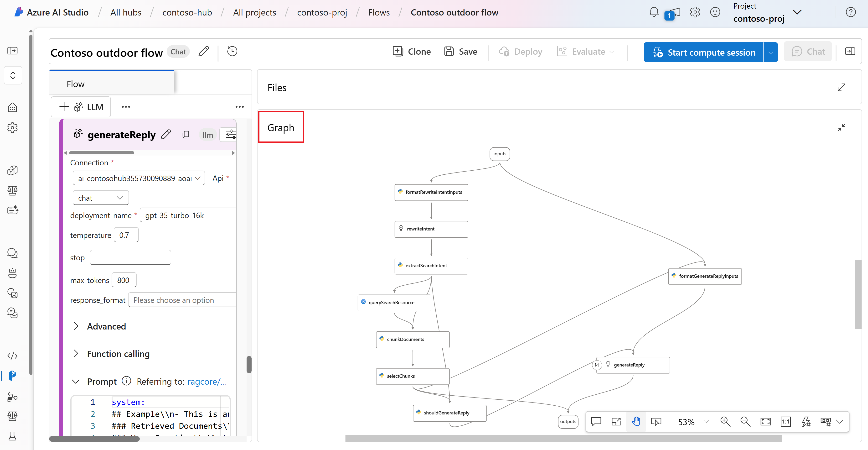Image resolution: width=868 pixels, height=450 pixels.
Task: Click the pencil icon to rename flow
Action: tap(203, 52)
